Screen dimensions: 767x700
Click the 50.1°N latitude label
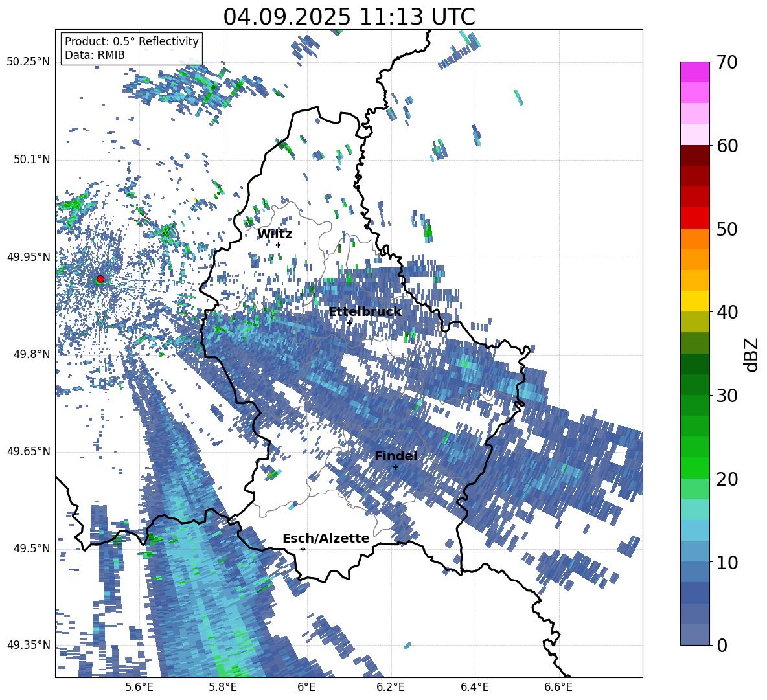click(32, 159)
